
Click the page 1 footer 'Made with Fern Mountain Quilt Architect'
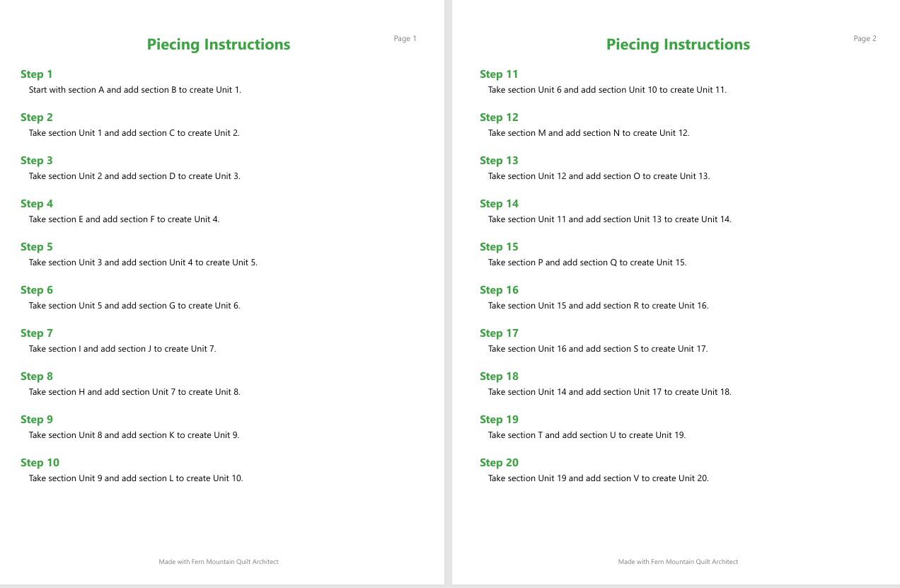tap(219, 562)
